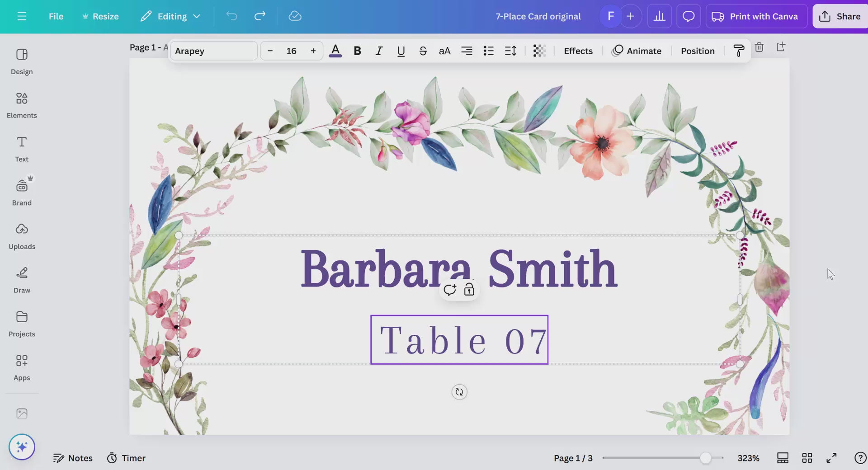Open the Effects panel
The height and width of the screenshot is (470, 868).
click(x=578, y=51)
